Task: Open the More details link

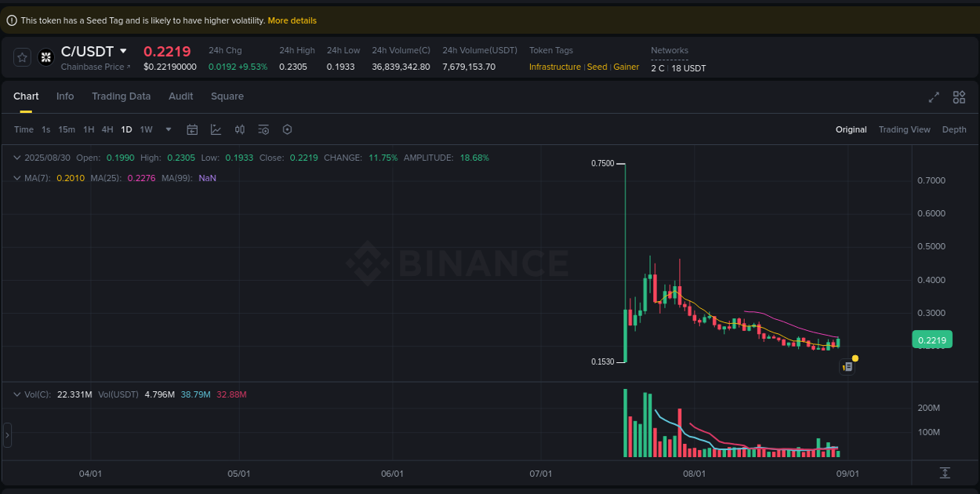Action: tap(292, 20)
